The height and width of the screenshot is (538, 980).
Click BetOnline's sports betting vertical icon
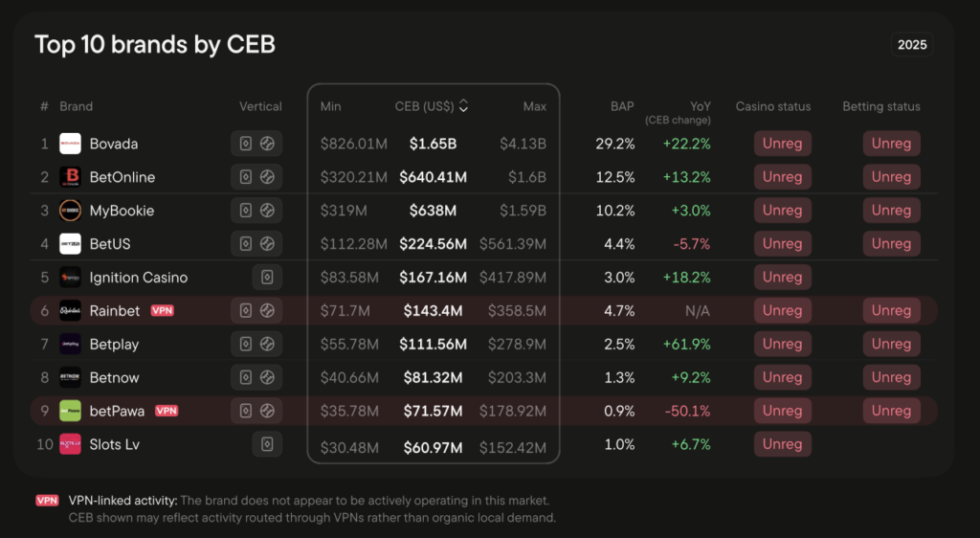click(268, 177)
